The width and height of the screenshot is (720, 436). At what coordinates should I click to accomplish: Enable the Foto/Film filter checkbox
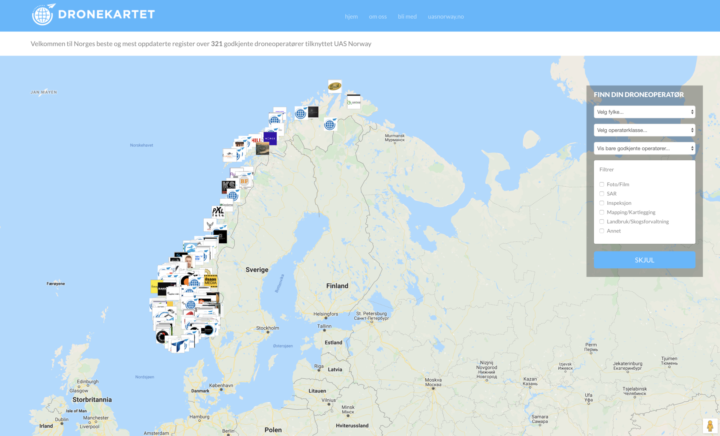[601, 184]
